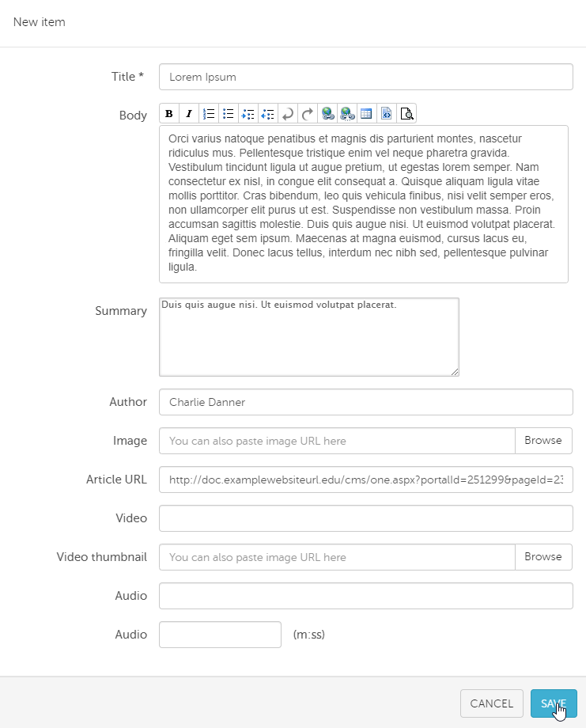Click the Image URL input field

pyautogui.click(x=338, y=441)
